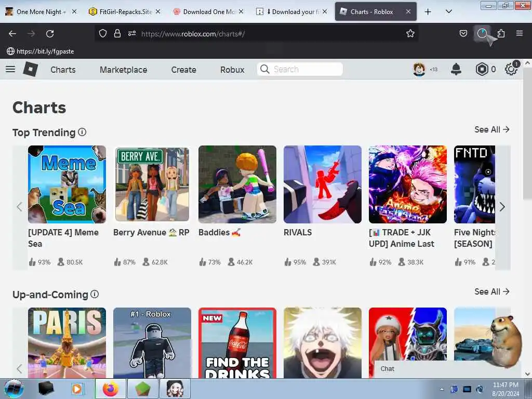
Task: Open the Five Nights TD thumbnail
Action: (x=474, y=184)
